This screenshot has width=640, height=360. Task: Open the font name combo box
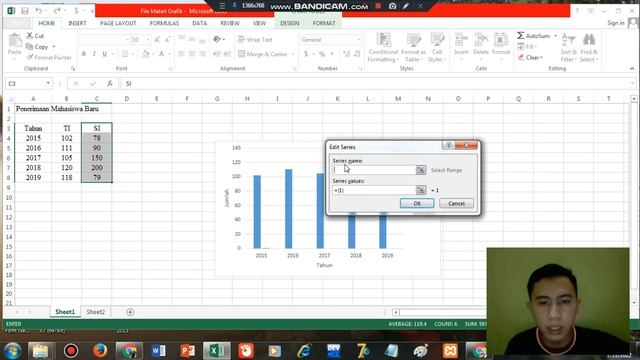coord(104,40)
